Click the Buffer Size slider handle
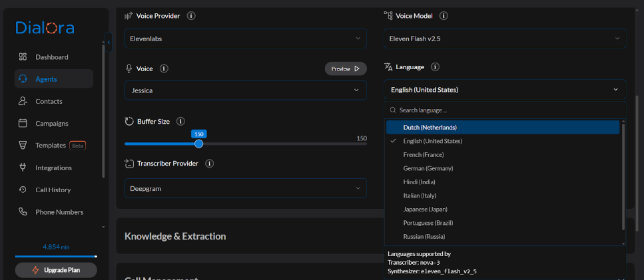The image size is (644, 280). coord(198,144)
